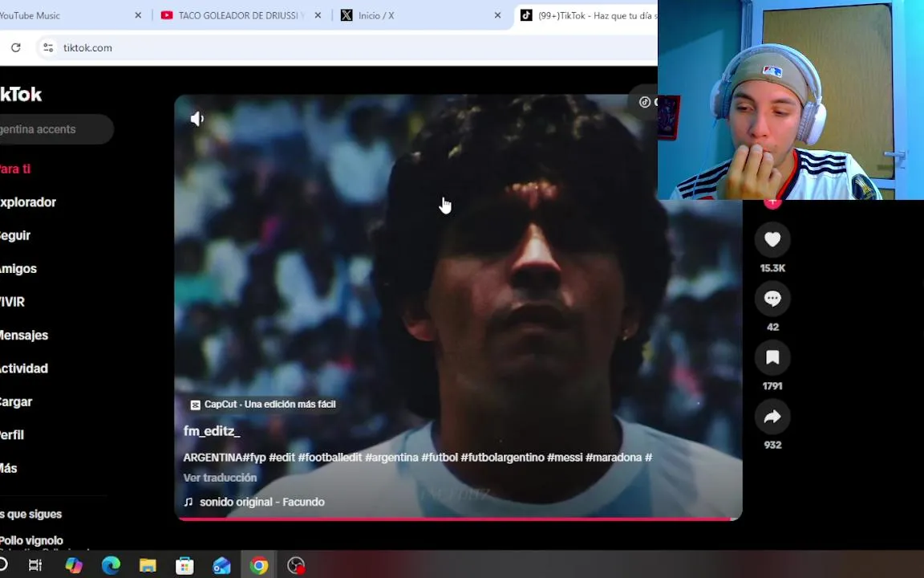Open the #edit hashtag
Viewport: 924px width, 578px height.
(x=282, y=458)
